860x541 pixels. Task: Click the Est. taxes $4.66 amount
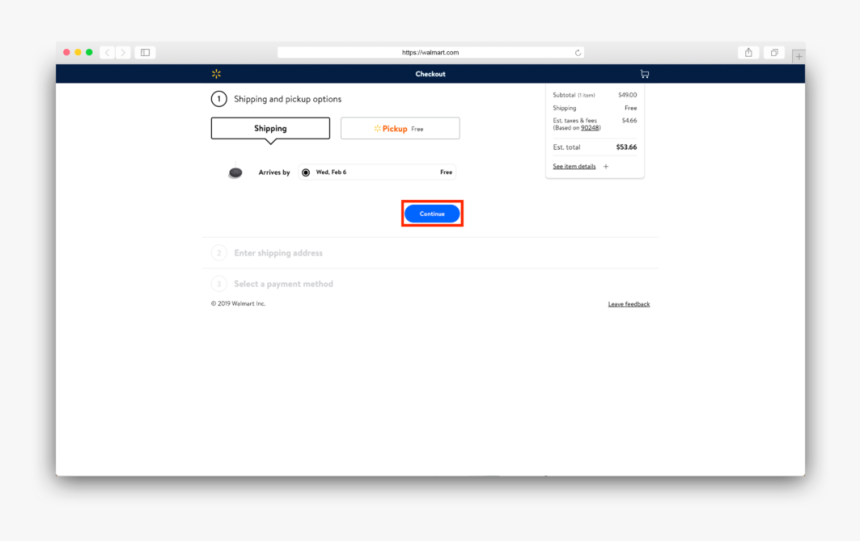pyautogui.click(x=629, y=120)
